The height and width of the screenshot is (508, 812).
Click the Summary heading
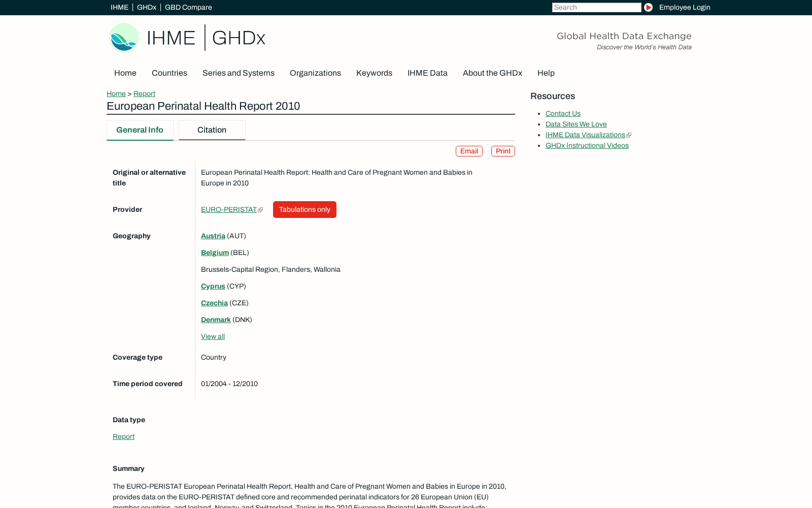[128, 469]
